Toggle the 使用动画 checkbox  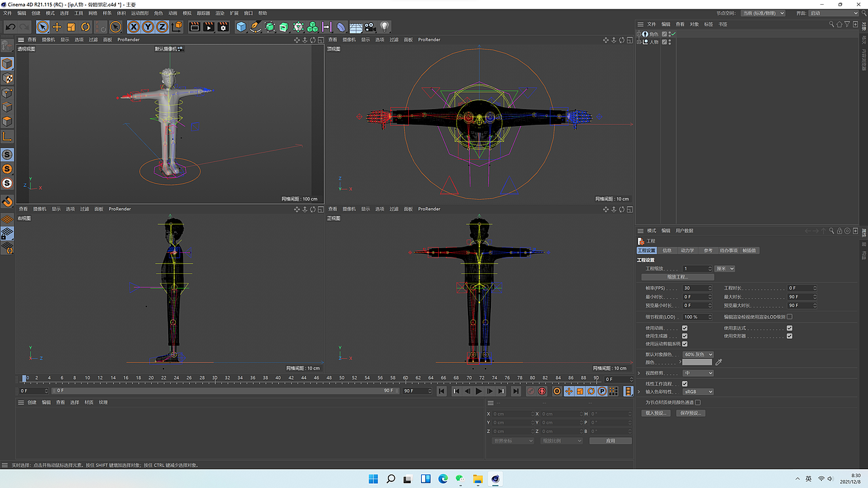[x=684, y=328]
